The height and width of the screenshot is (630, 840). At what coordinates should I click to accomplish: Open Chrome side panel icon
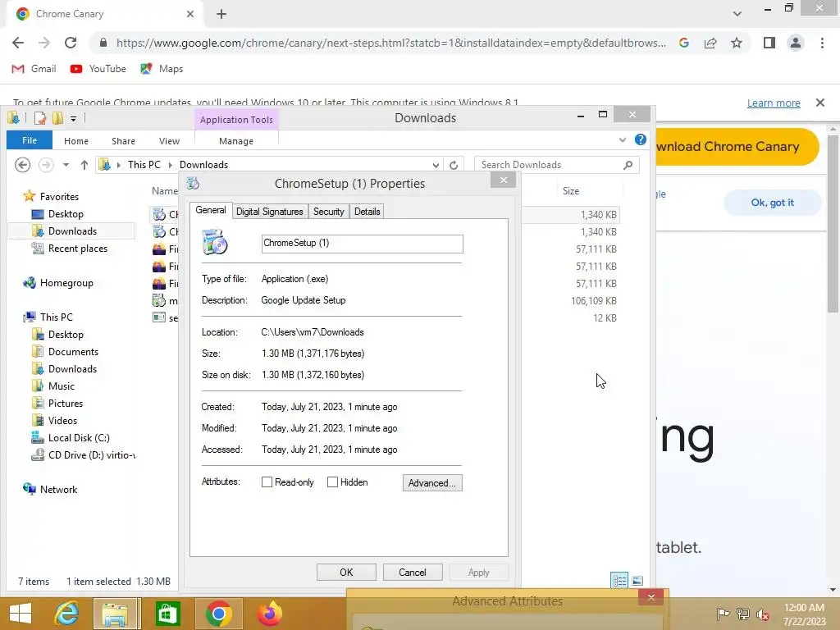(769, 43)
